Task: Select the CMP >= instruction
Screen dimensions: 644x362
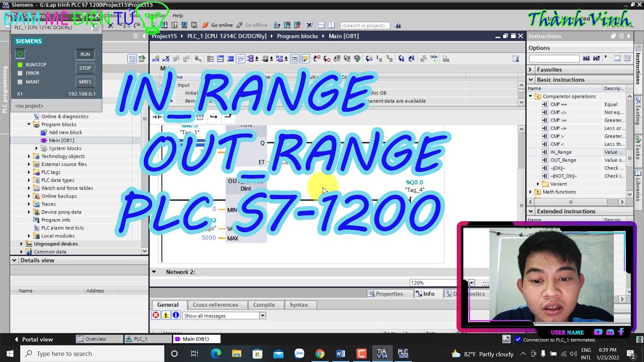Action: pos(558,120)
